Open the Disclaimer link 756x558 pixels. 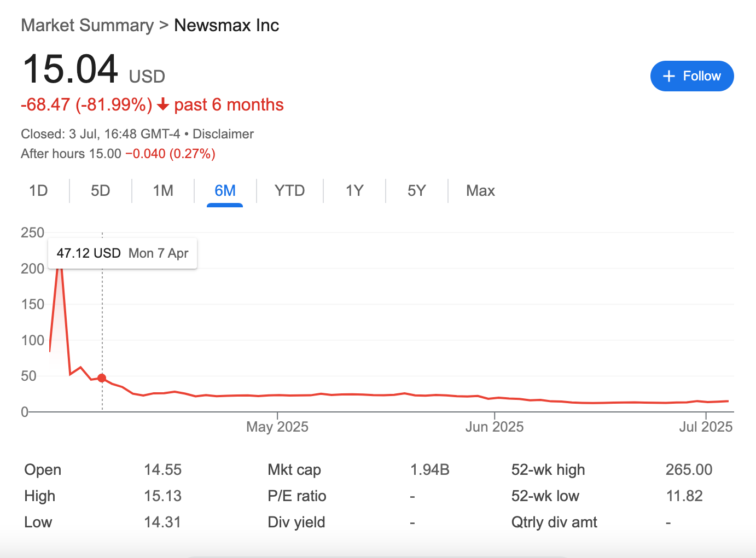point(223,134)
